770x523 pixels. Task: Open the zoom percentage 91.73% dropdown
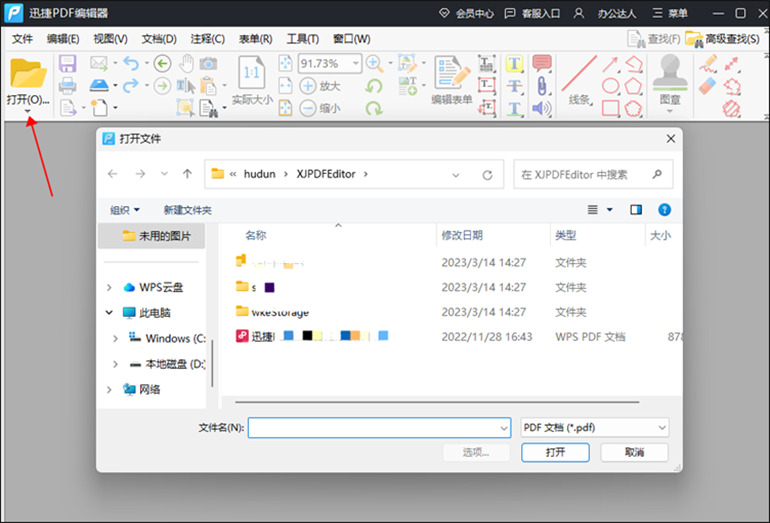pyautogui.click(x=355, y=63)
